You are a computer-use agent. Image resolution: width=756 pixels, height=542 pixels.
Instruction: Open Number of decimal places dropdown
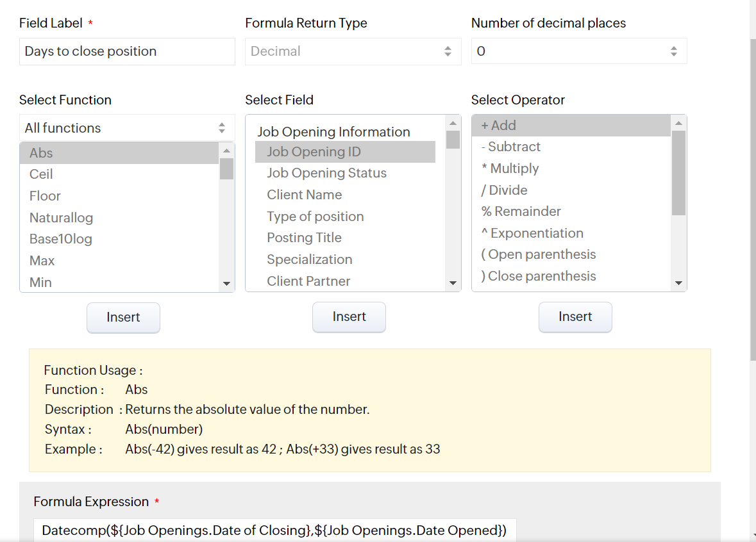(x=578, y=51)
